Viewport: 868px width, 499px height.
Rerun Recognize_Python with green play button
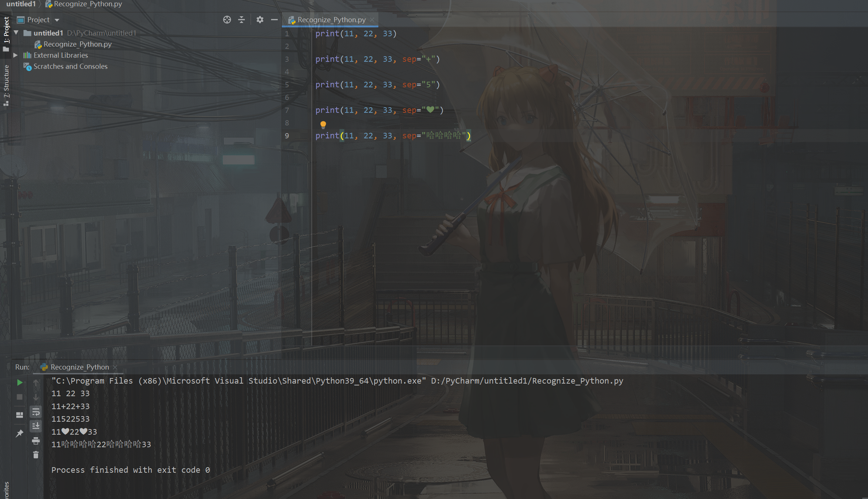tap(20, 382)
